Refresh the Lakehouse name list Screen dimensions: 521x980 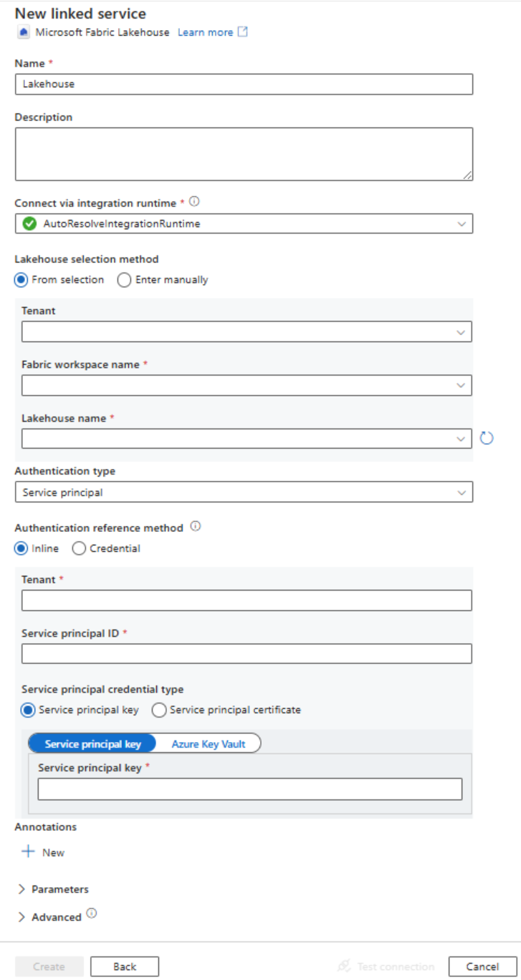point(487,438)
